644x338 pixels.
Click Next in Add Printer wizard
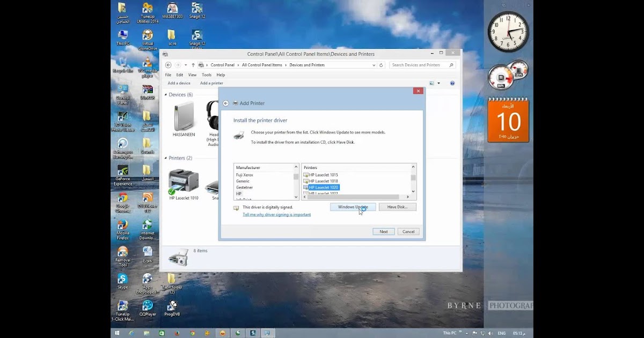[x=384, y=232]
